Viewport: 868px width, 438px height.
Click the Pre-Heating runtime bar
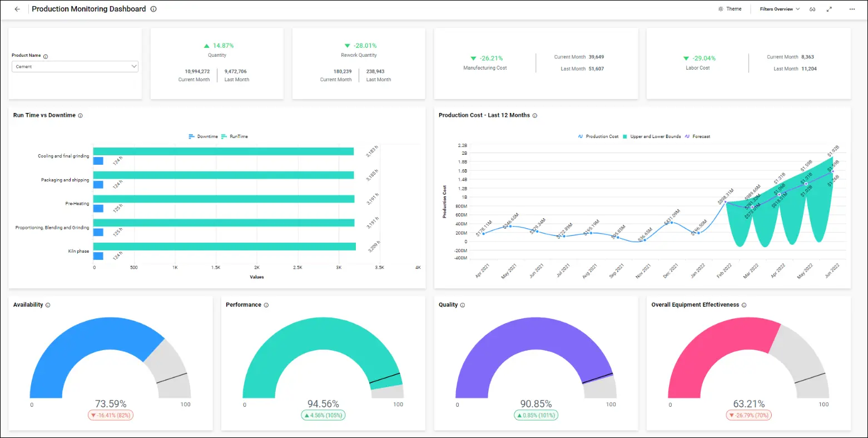click(x=224, y=199)
